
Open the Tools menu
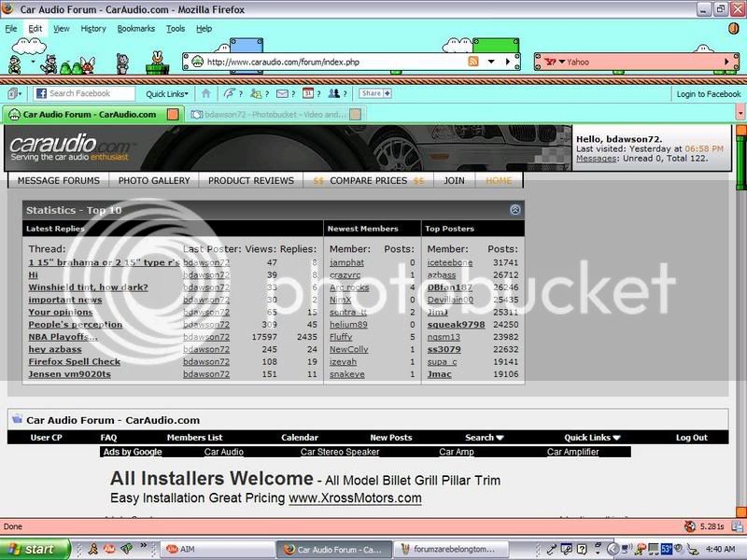176,29
